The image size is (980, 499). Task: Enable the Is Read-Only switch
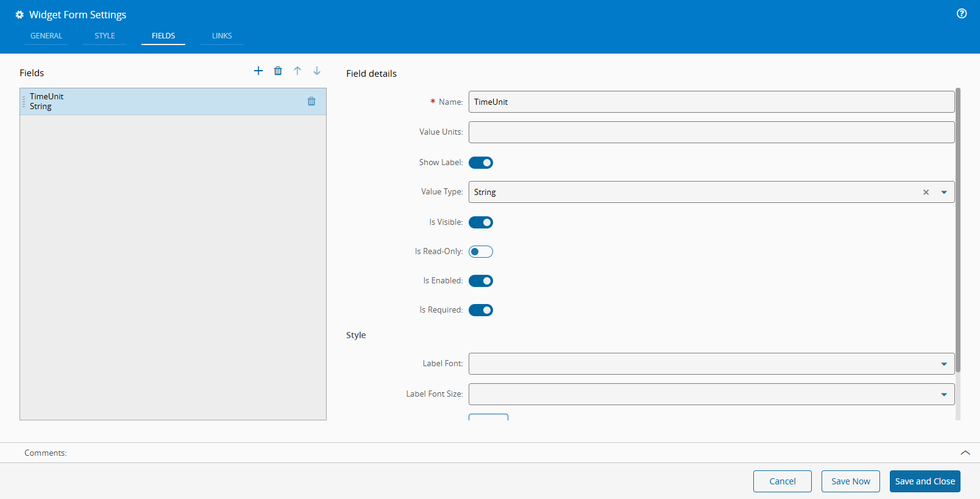pos(481,252)
